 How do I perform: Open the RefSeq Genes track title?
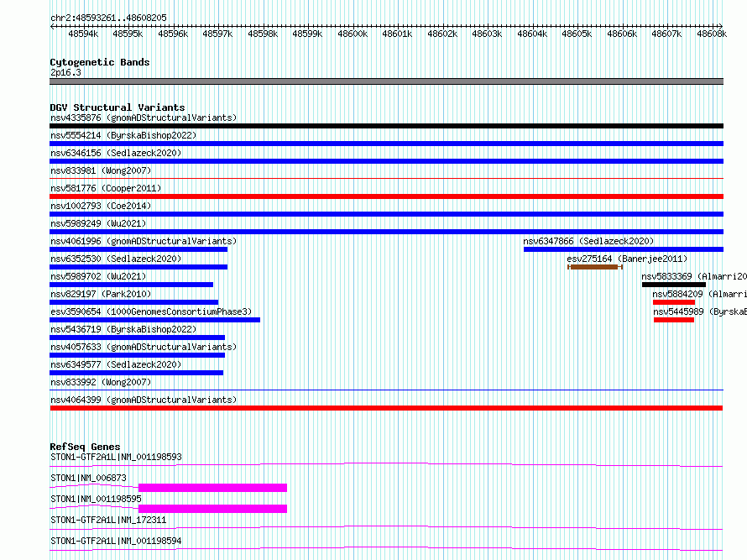pyautogui.click(x=85, y=447)
